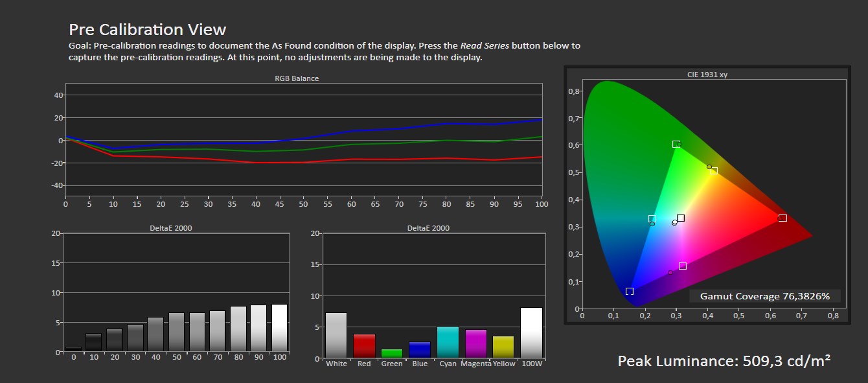Viewport: 868px width, 383px height.
Task: Click the blue bar in the DeltaE color chart
Action: [420, 350]
